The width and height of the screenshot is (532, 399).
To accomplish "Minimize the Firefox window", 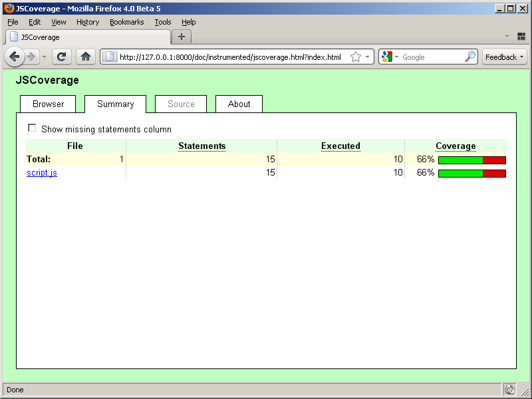I will [499, 9].
